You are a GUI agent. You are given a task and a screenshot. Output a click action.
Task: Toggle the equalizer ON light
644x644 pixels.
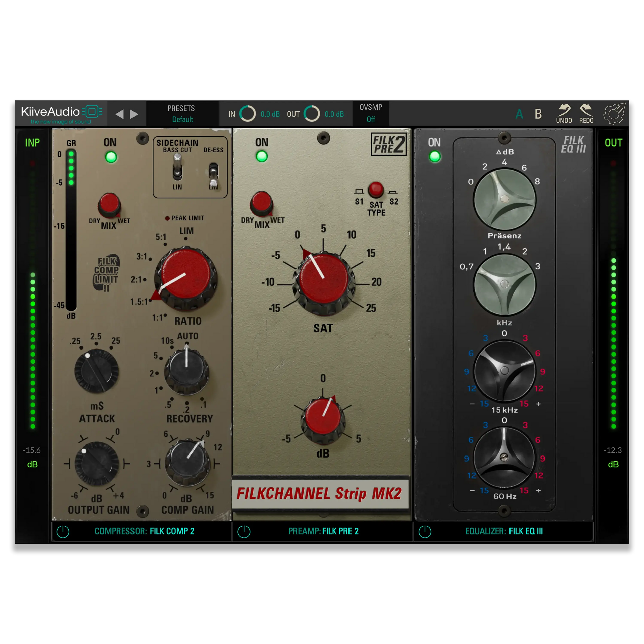[x=435, y=156]
